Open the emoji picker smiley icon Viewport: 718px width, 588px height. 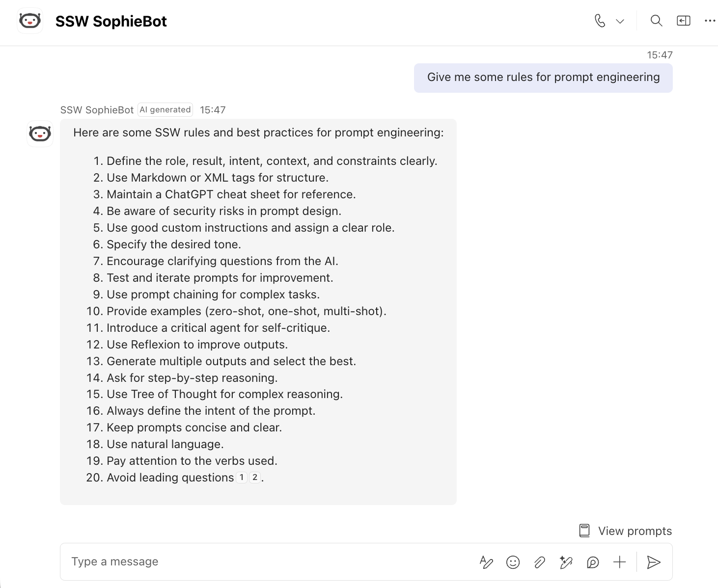click(513, 562)
